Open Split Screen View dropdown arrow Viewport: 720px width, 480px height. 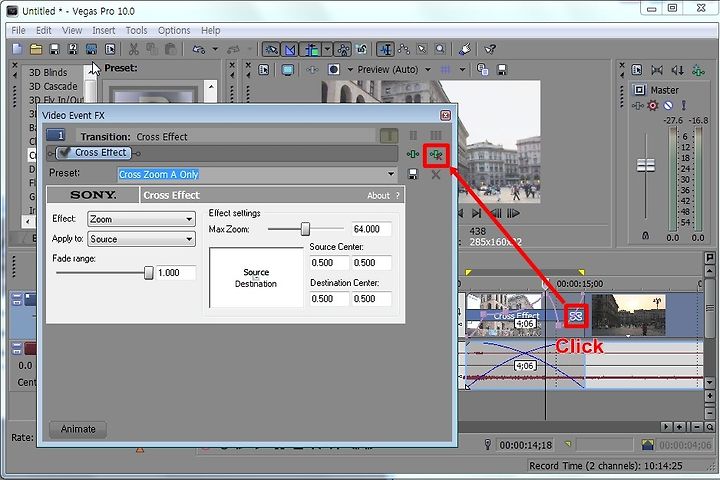pos(350,70)
